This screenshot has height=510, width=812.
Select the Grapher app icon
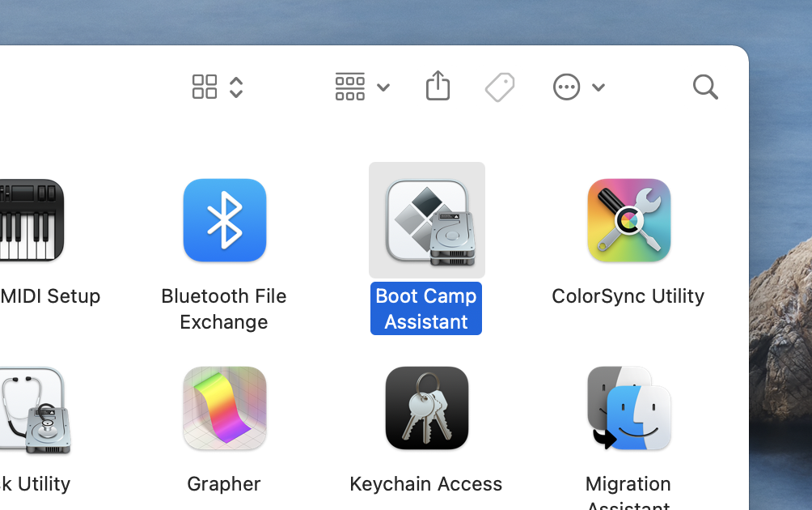click(225, 408)
